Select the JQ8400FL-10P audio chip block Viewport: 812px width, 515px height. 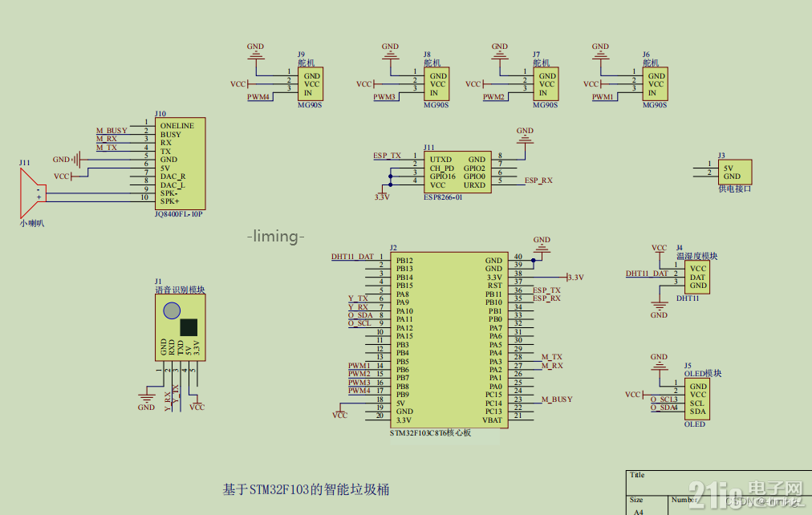[181, 164]
